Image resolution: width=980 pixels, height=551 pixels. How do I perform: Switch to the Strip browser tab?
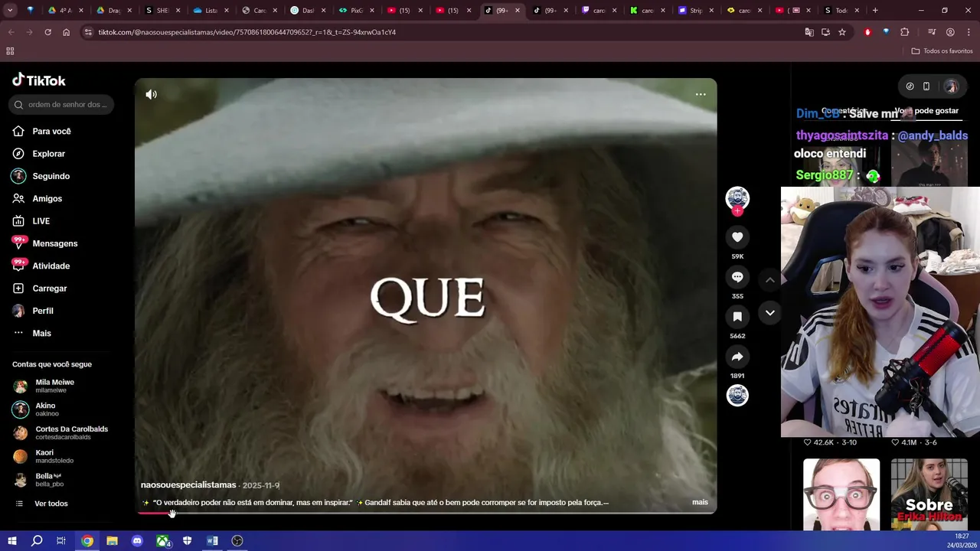coord(696,11)
